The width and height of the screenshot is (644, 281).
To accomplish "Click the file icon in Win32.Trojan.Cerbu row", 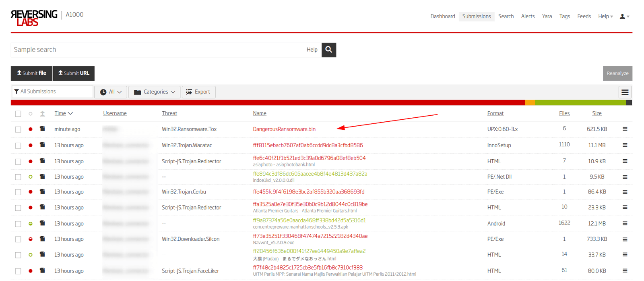I will tap(42, 192).
